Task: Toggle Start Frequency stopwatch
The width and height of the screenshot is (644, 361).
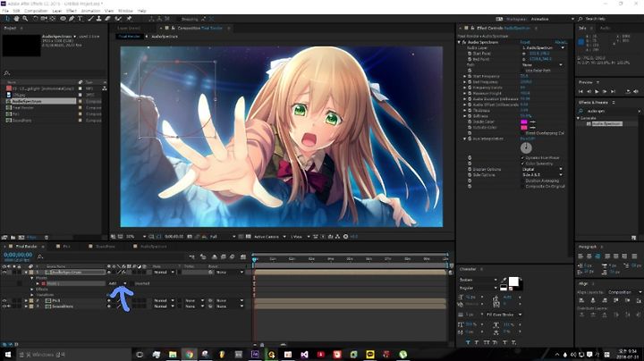Action: [470, 76]
